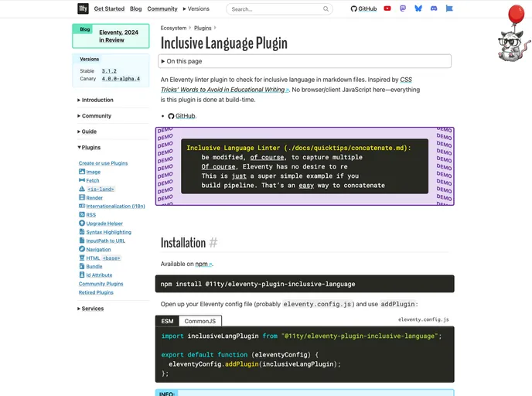Switch to the CommonJS code tab
Image resolution: width=532 pixels, height=396 pixels.
[x=200, y=321]
